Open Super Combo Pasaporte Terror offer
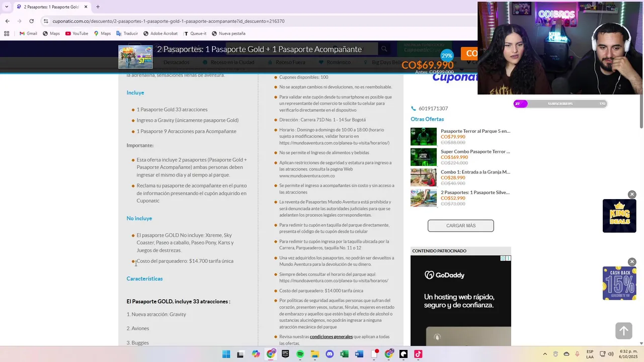644x362 pixels. click(475, 152)
